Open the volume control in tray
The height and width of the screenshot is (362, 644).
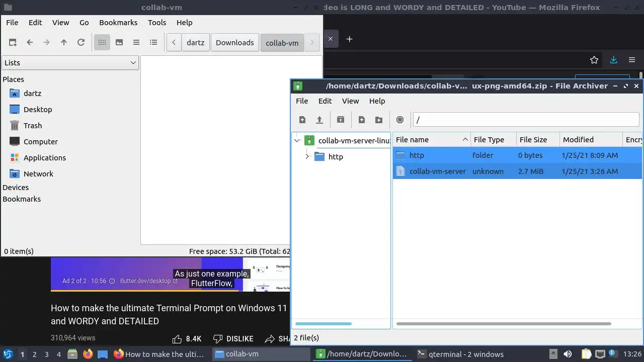(x=568, y=354)
